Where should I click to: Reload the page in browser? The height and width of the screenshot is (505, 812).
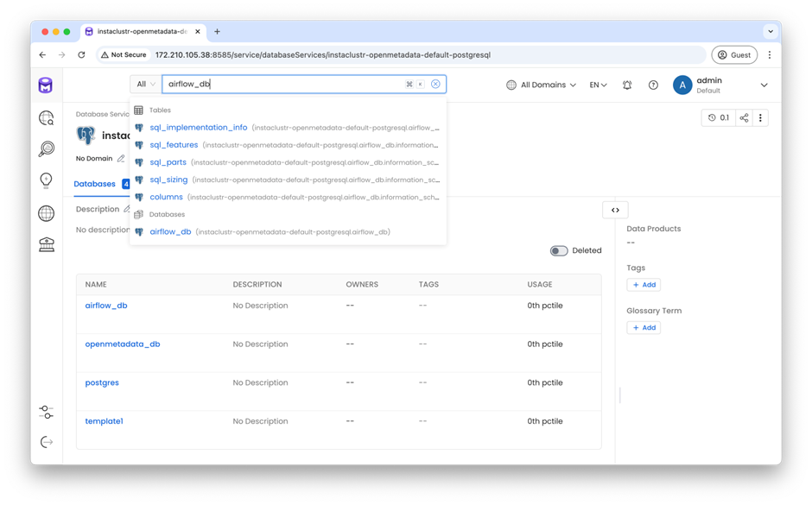pos(81,55)
